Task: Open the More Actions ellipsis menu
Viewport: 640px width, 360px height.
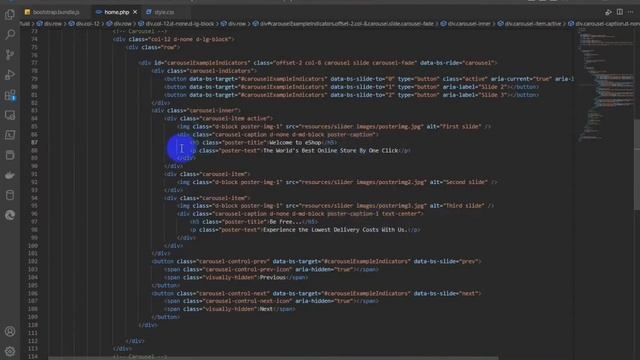Action: (x=631, y=12)
